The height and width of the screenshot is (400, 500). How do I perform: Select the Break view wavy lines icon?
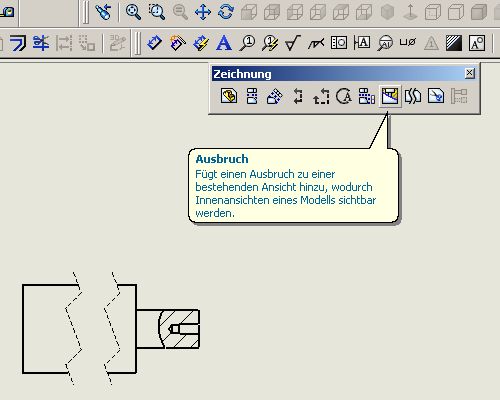coord(413,96)
